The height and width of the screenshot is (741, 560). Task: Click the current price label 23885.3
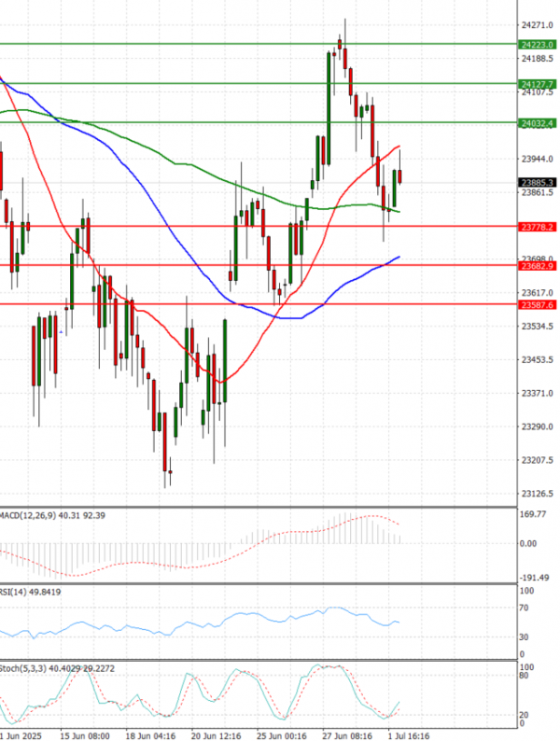[x=537, y=182]
